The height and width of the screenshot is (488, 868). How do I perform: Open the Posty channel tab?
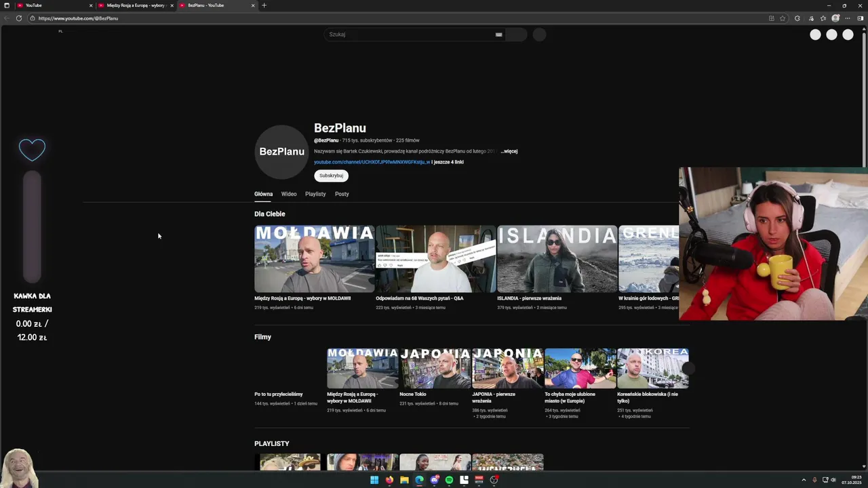click(342, 194)
